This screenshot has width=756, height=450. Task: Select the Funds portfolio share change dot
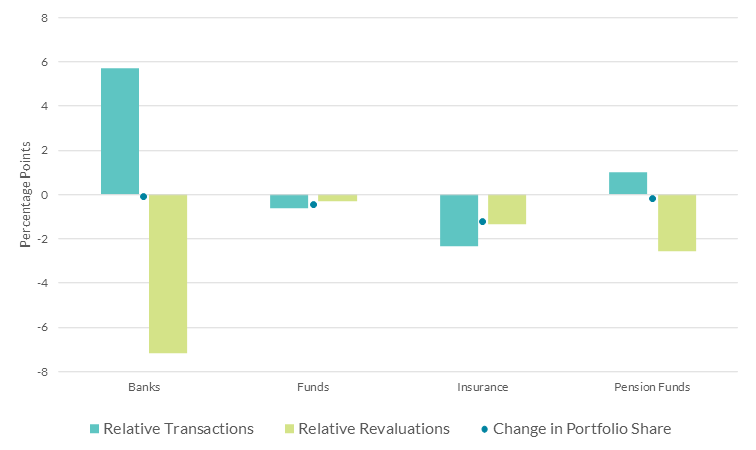[x=313, y=204]
